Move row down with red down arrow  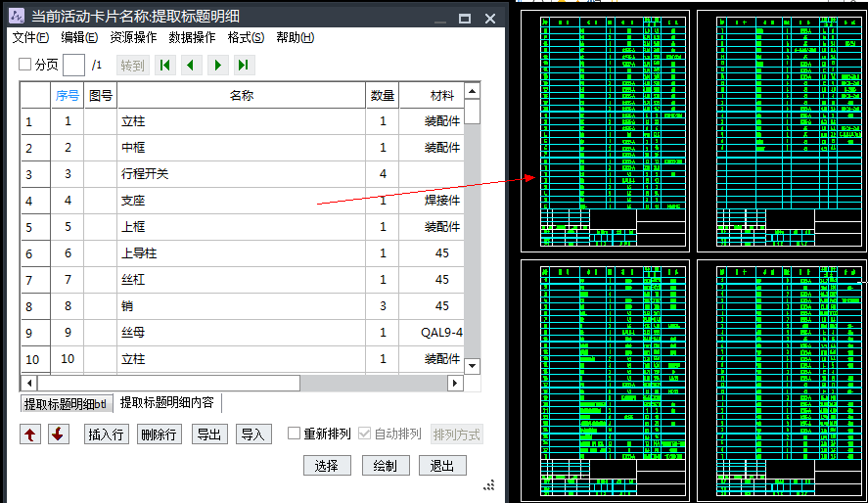point(58,434)
